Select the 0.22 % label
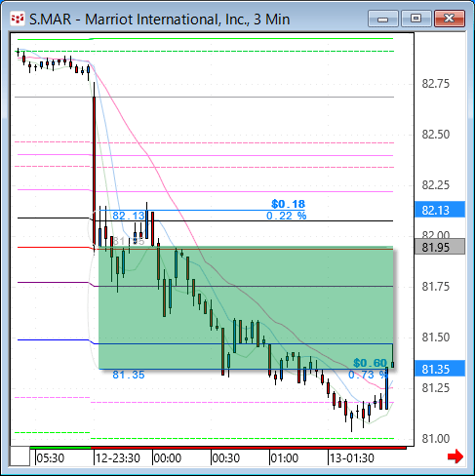Screen dimensions: 475x476 287,216
